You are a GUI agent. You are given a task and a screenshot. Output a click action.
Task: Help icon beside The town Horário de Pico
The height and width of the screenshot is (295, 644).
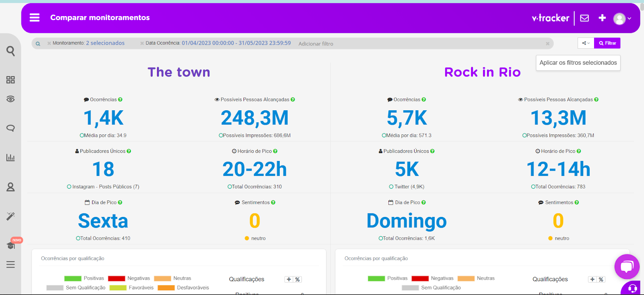275,151
